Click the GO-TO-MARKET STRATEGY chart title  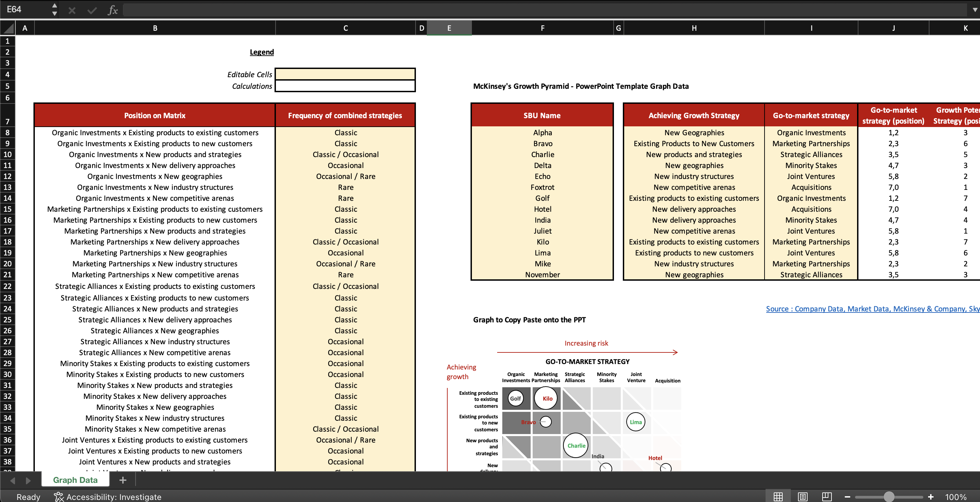point(587,362)
